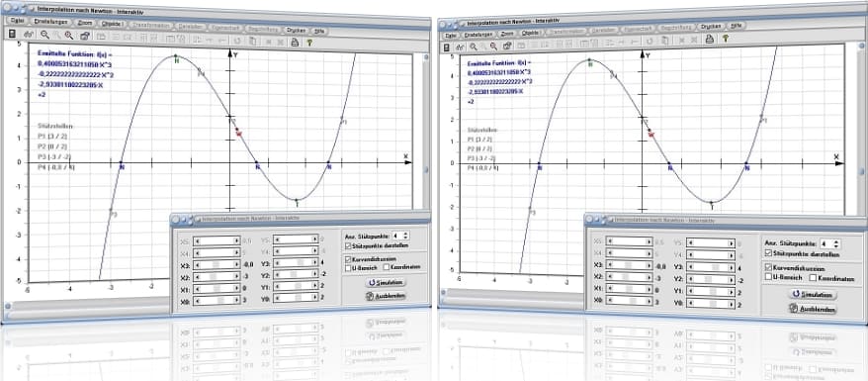This screenshot has width=868, height=381.
Task: Open calculator icon in right window toolbar
Action: [446, 48]
